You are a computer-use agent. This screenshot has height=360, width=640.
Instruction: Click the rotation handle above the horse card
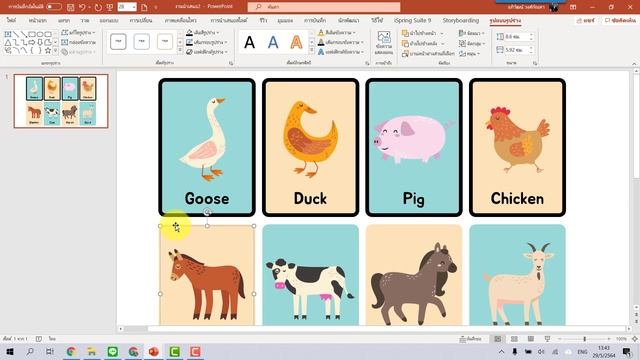point(207,212)
